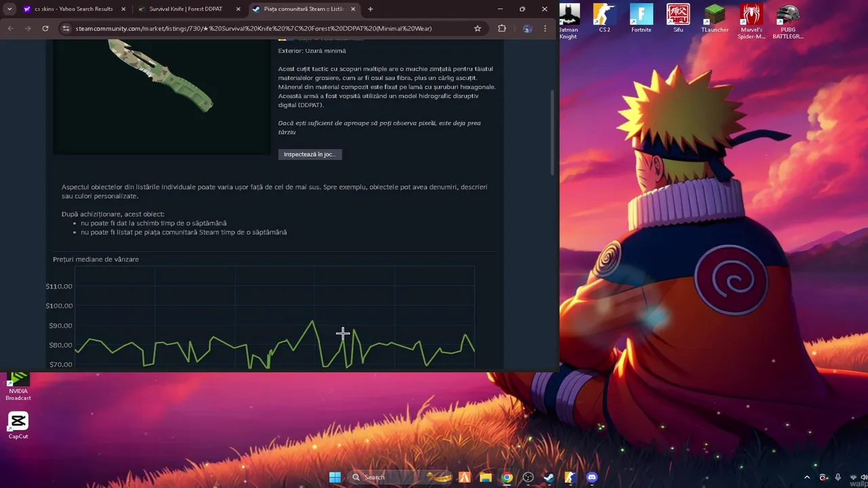Open Fortnite desktop shortcut
This screenshot has width=868, height=488.
641,18
